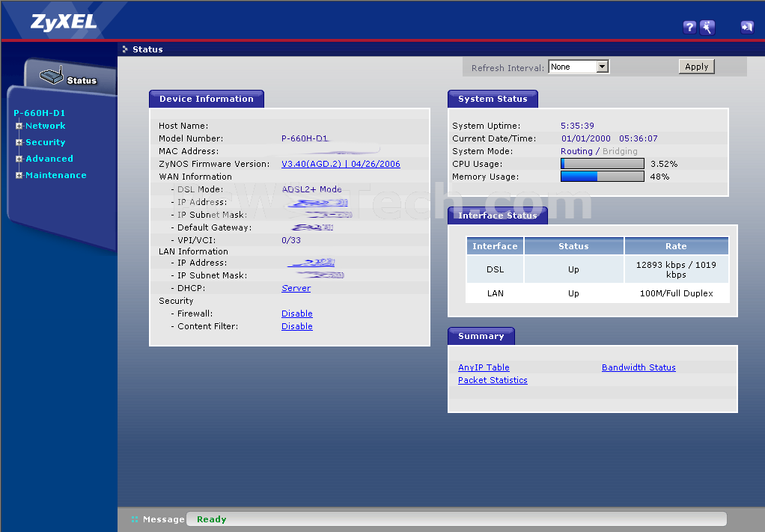Click the Default Gateway label
Image resolution: width=765 pixels, height=532 pixels.
point(214,227)
